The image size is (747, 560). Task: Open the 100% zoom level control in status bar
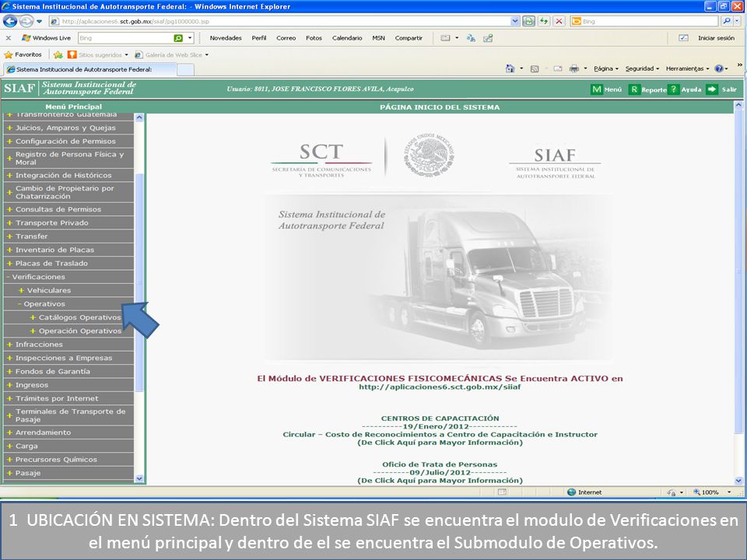pyautogui.click(x=712, y=492)
